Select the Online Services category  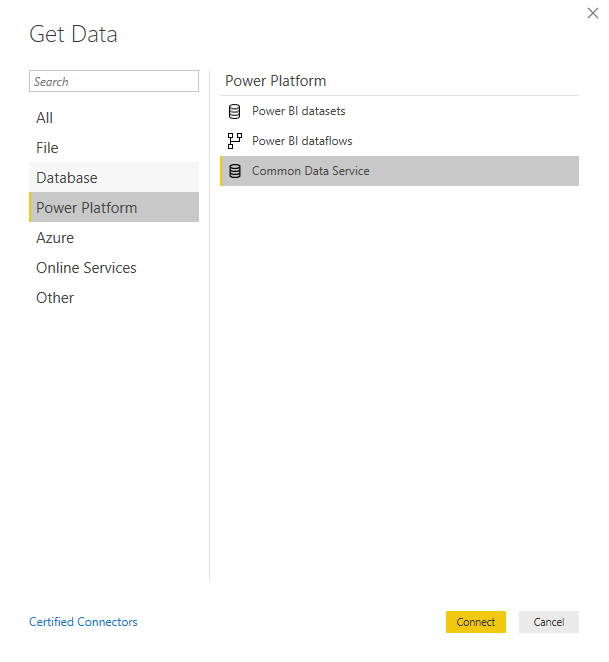(x=114, y=267)
